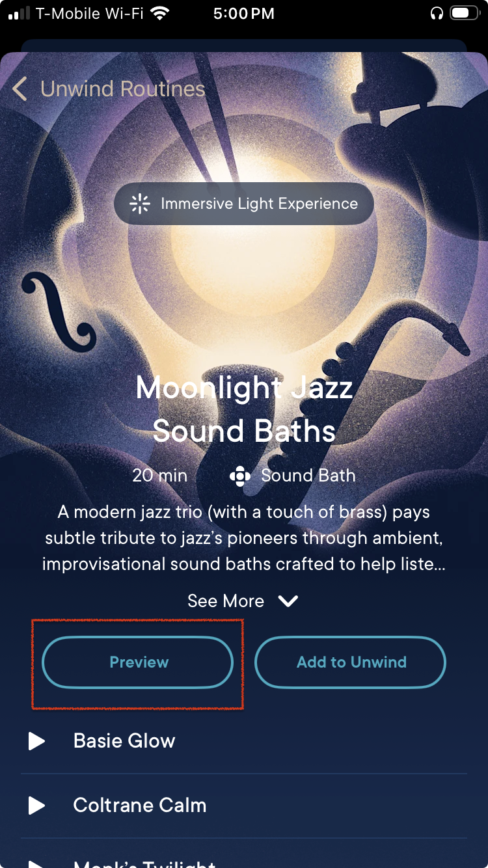Image resolution: width=488 pixels, height=868 pixels.
Task: Tap the back chevron icon
Action: pyautogui.click(x=20, y=89)
